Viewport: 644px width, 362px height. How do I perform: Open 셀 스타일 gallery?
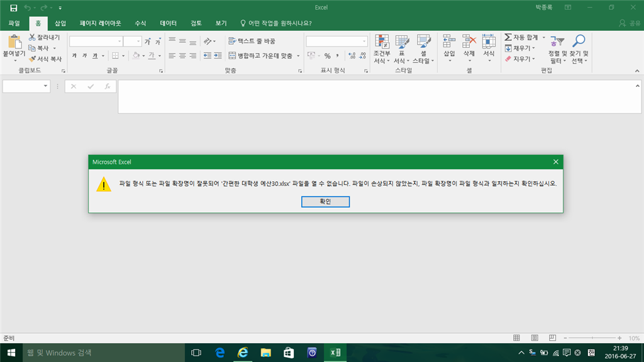tap(423, 49)
